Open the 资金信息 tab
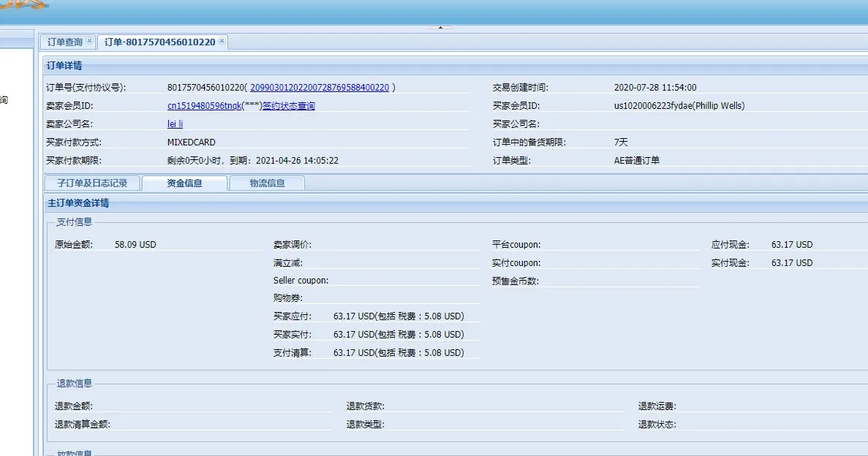This screenshot has width=868, height=456. click(184, 183)
